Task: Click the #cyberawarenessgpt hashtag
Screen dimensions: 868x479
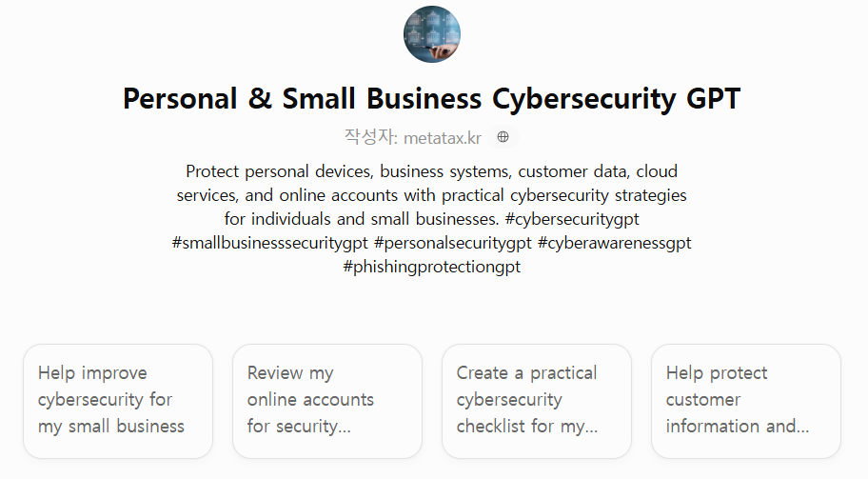Action: (615, 243)
